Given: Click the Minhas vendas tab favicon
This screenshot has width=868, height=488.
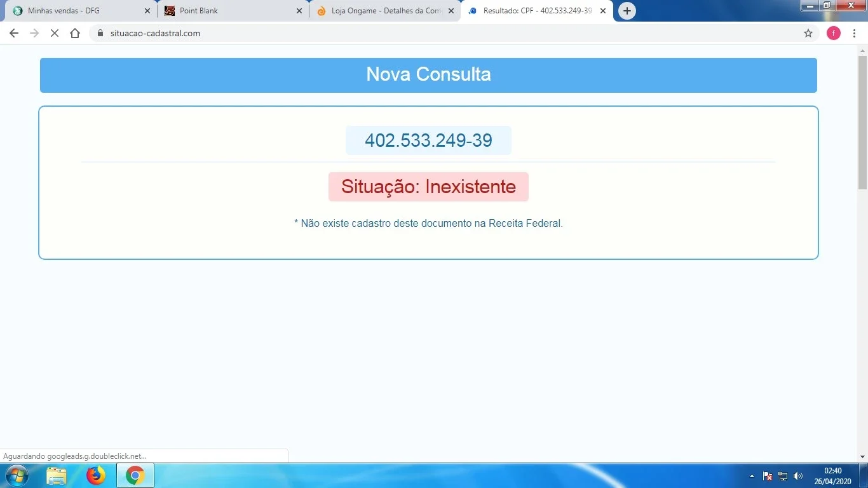Looking at the screenshot, I should (18, 11).
